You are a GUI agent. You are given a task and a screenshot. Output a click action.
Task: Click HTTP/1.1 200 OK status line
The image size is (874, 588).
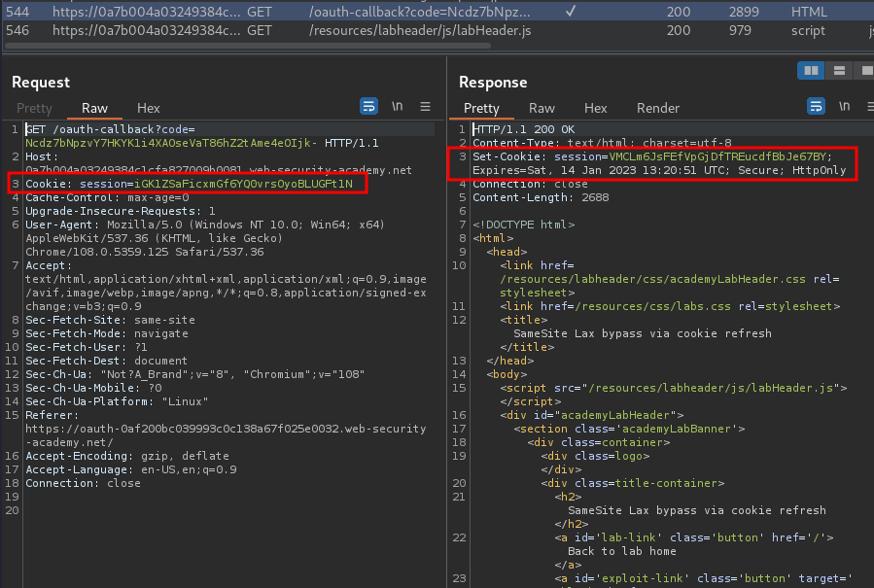point(523,129)
